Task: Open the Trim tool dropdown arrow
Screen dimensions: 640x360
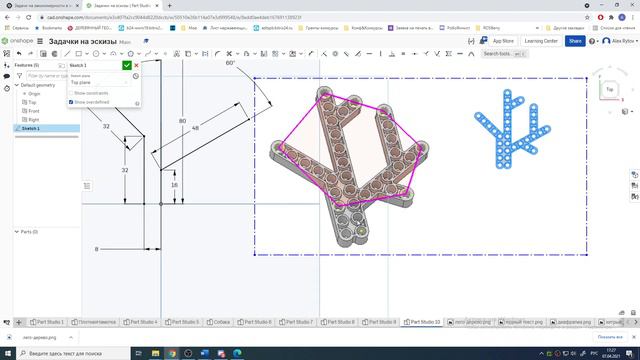Action: click(238, 54)
